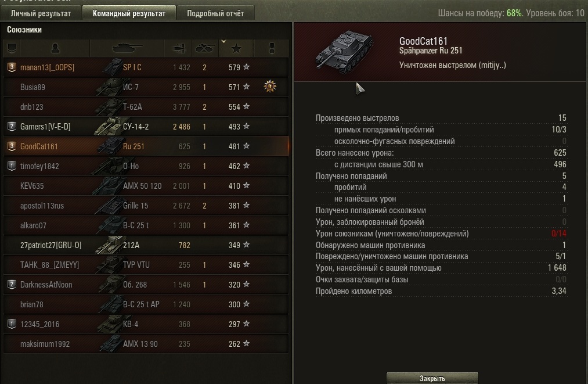Click Busia89's achievement medal icon
The image size is (588, 384).
pos(270,87)
